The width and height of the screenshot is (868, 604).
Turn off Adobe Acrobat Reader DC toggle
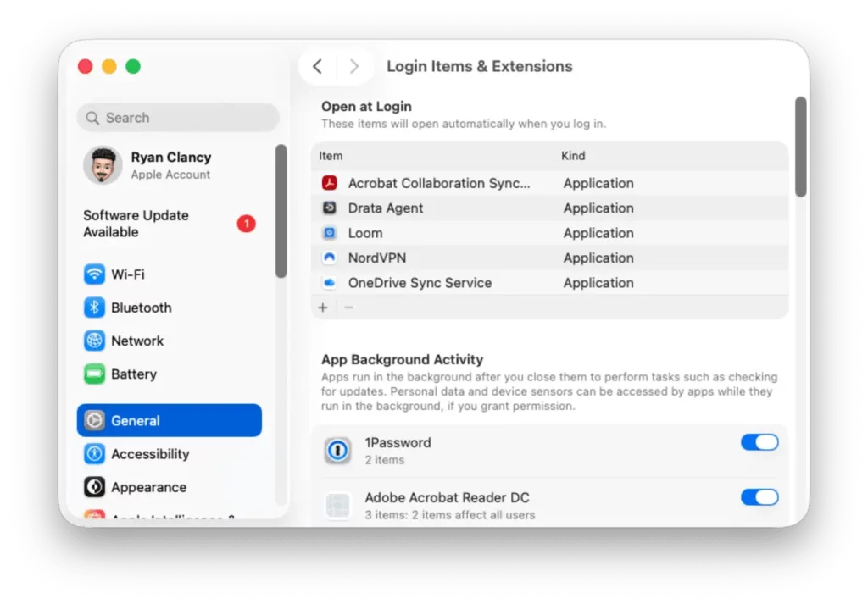point(759,497)
